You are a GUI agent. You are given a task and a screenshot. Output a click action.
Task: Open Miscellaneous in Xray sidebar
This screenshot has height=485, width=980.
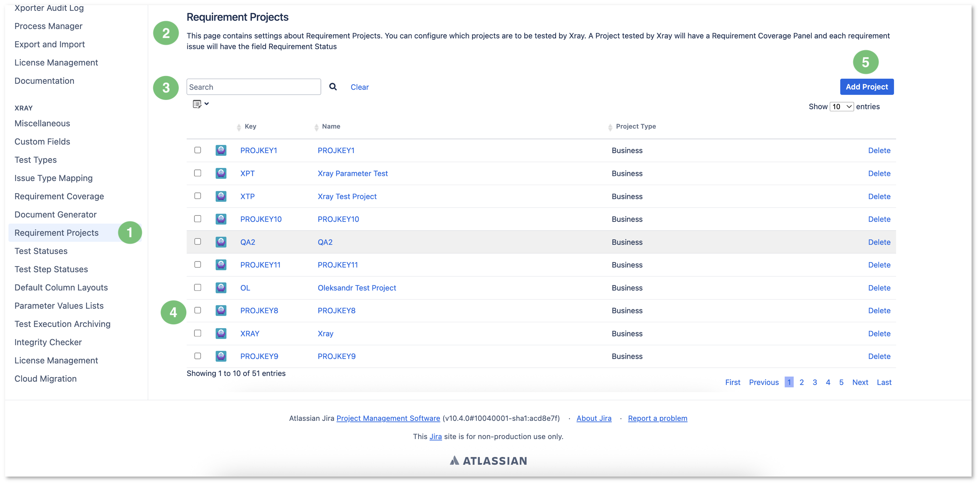click(42, 123)
